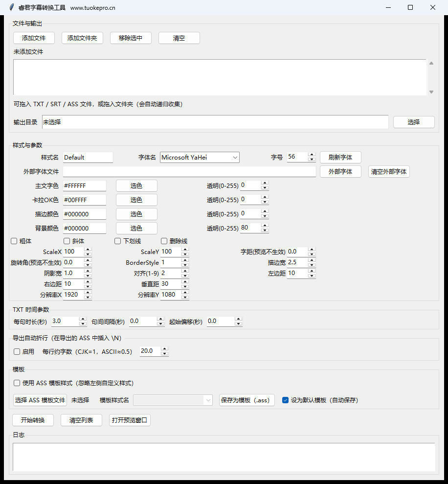Click the 添加文件 button
This screenshot has height=484, width=448.
[34, 38]
